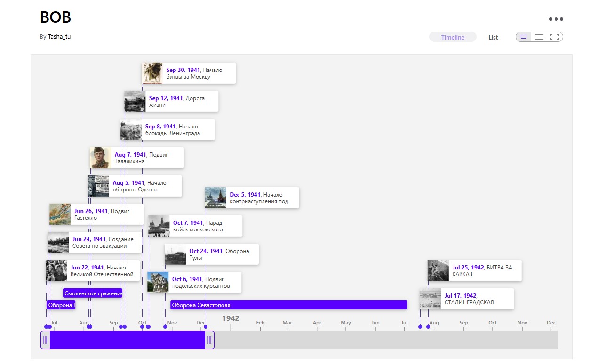Screen dimensions: 598x364
Task: Click the Jun 26, 1941 Гастелло thumbnail
Action: [60, 214]
